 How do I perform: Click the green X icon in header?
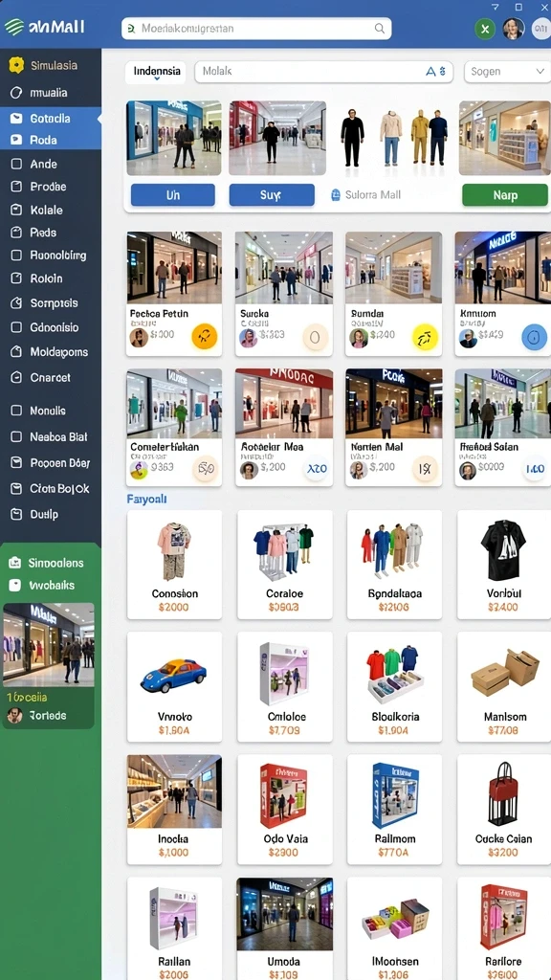(485, 29)
